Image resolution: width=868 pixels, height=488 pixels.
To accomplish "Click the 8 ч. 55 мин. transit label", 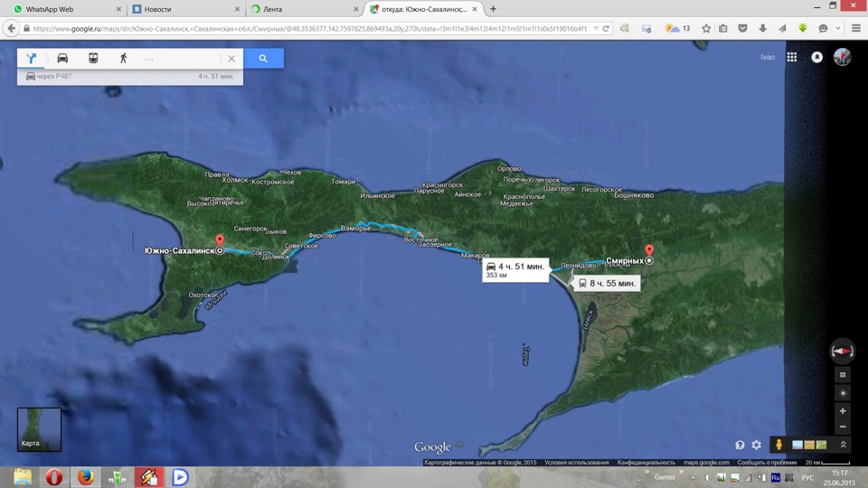I will click(606, 283).
